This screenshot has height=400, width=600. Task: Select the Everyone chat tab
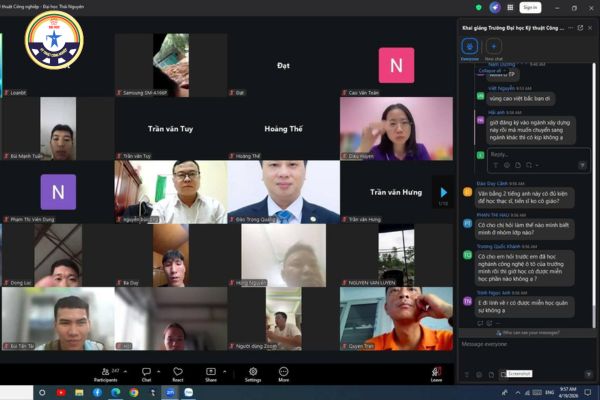[x=470, y=49]
